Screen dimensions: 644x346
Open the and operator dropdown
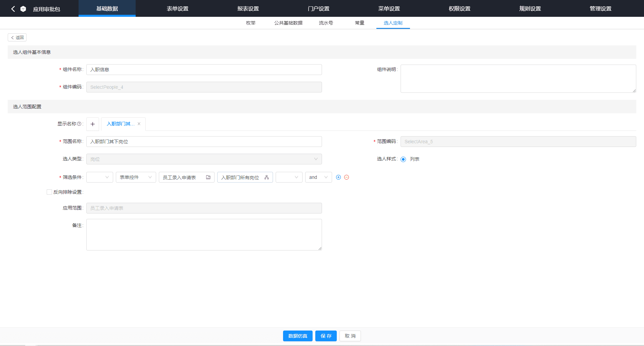click(x=319, y=177)
